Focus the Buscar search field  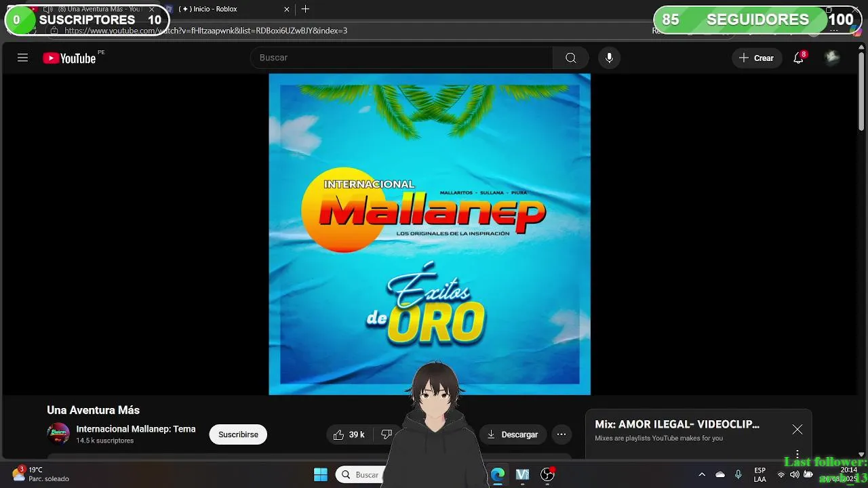tap(402, 58)
